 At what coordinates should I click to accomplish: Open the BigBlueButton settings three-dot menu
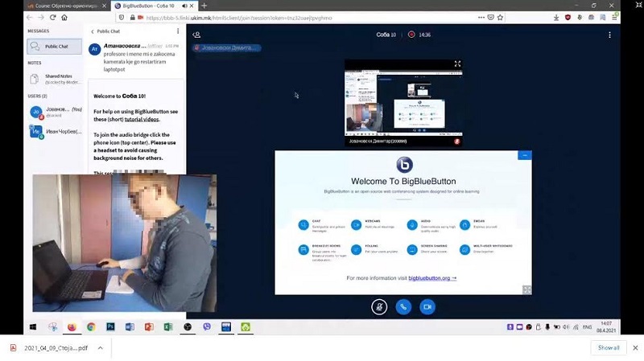click(x=610, y=35)
